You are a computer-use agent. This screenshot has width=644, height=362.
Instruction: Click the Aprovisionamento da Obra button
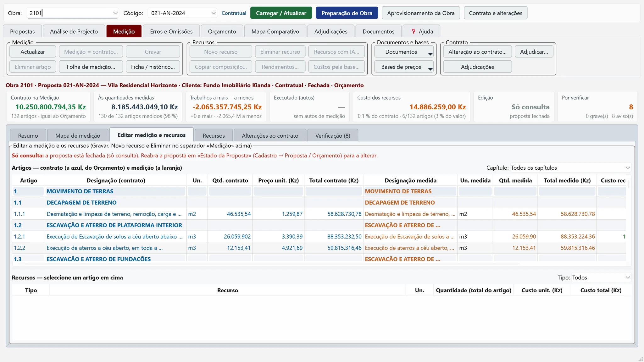pyautogui.click(x=421, y=13)
